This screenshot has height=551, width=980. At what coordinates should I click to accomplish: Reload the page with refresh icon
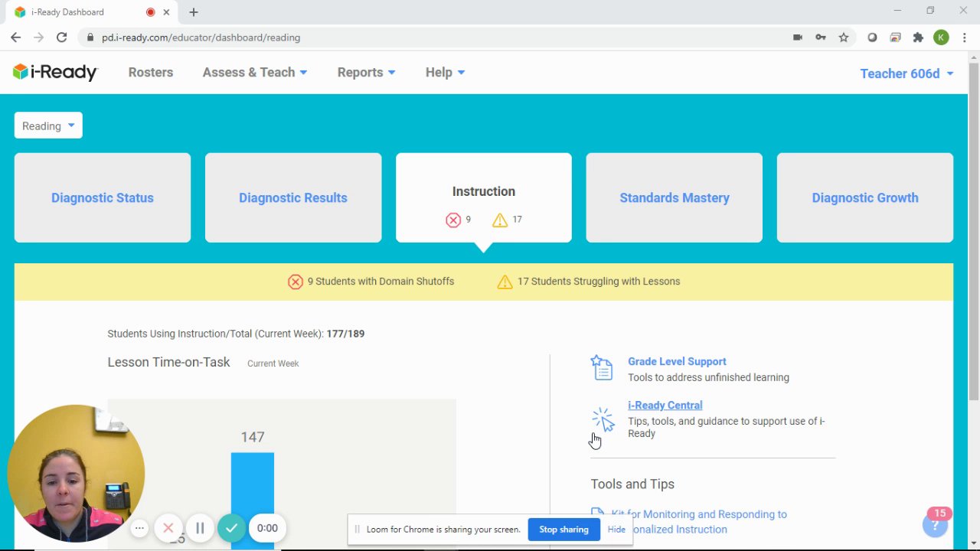pos(61,37)
